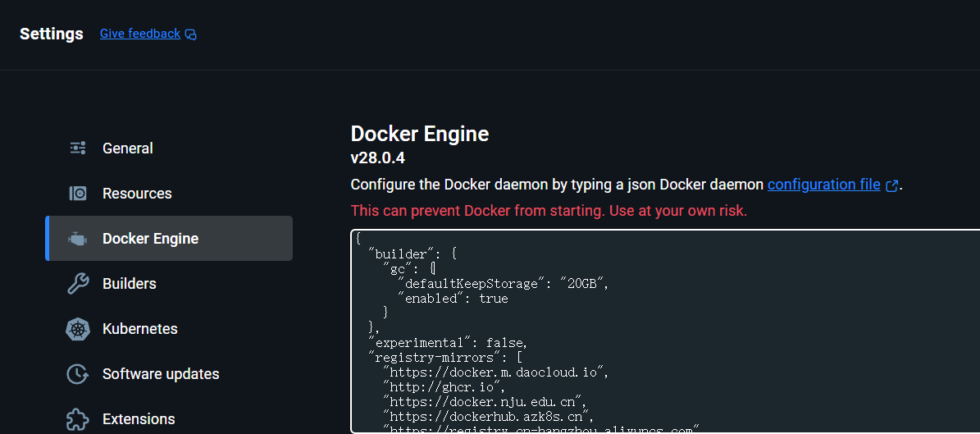
Task: Open the Resources settings tab
Action: point(169,194)
